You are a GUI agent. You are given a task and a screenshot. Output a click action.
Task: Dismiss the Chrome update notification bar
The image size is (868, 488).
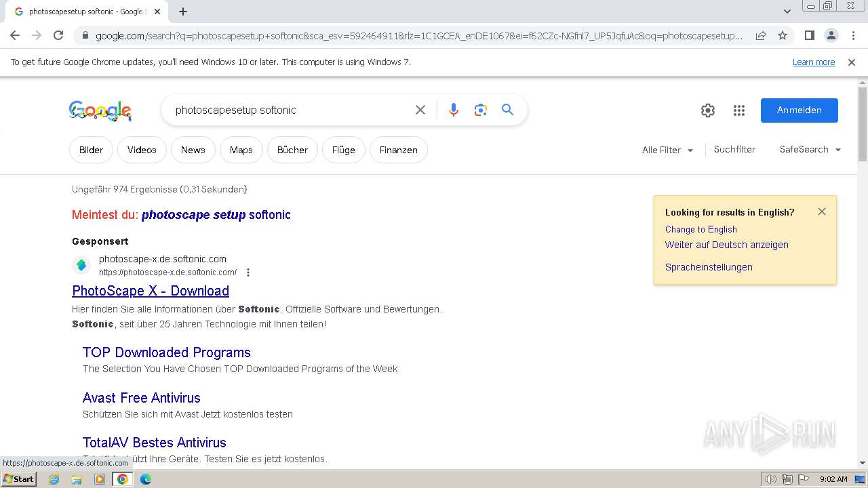pos(852,62)
